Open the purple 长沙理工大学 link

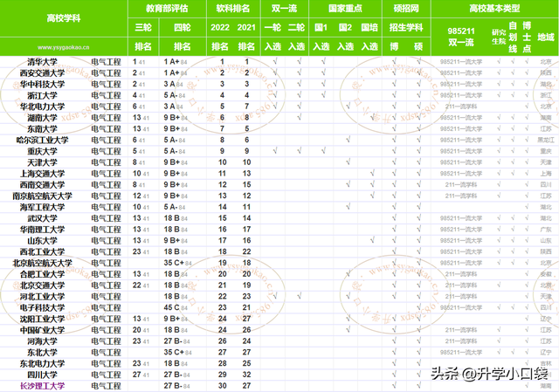click(42, 386)
